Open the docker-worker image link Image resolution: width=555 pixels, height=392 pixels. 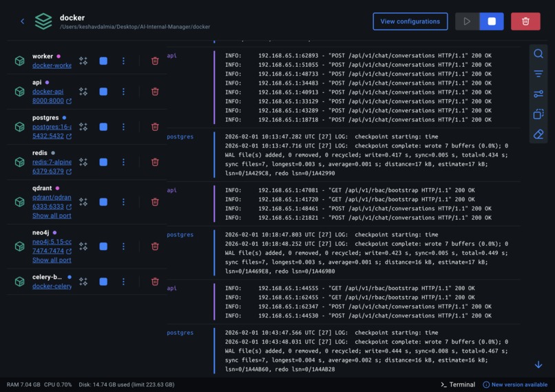[52, 65]
